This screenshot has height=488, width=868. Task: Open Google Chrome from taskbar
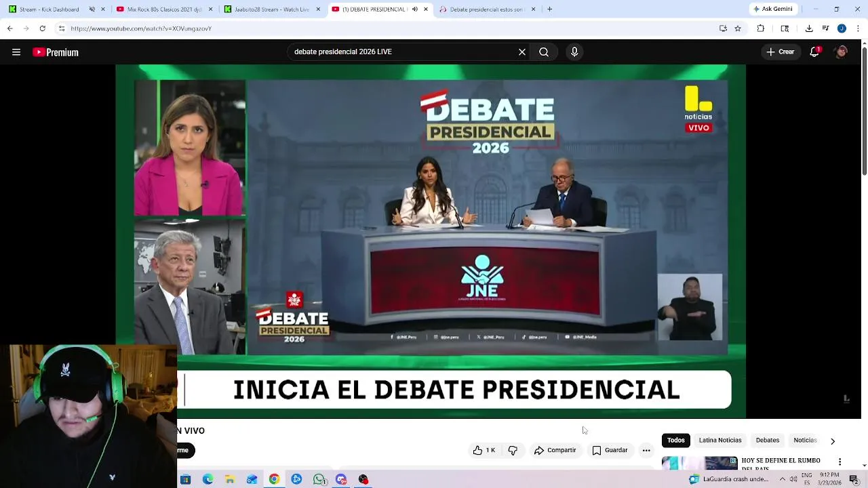click(x=274, y=479)
